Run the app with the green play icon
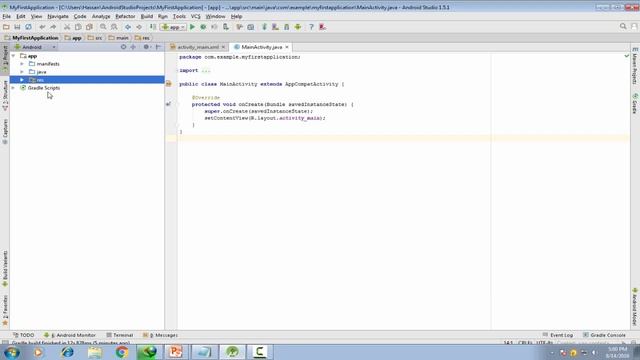The height and width of the screenshot is (360, 640). point(192,27)
